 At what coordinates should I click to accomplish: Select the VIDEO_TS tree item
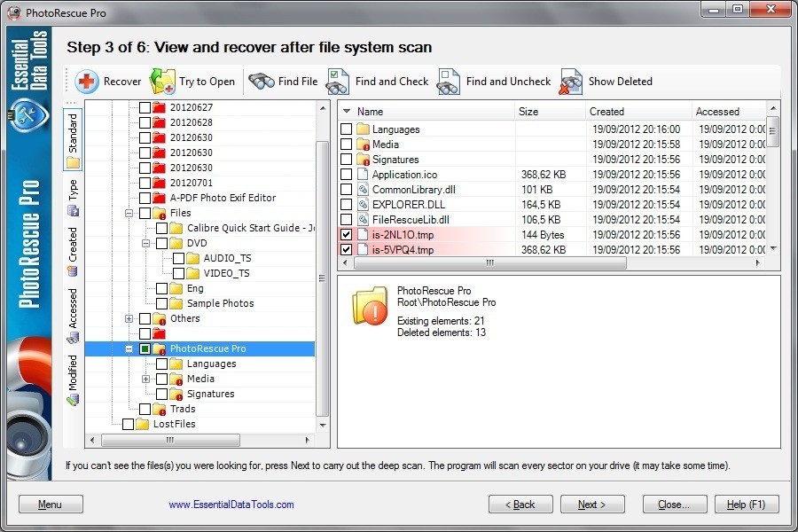226,273
